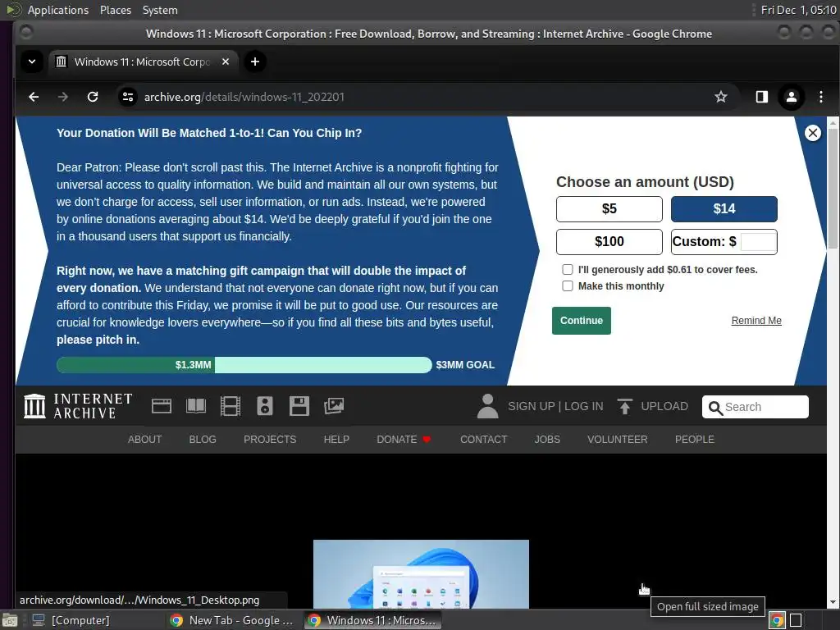Click the show desktop icon in the bottom panel

[10, 620]
